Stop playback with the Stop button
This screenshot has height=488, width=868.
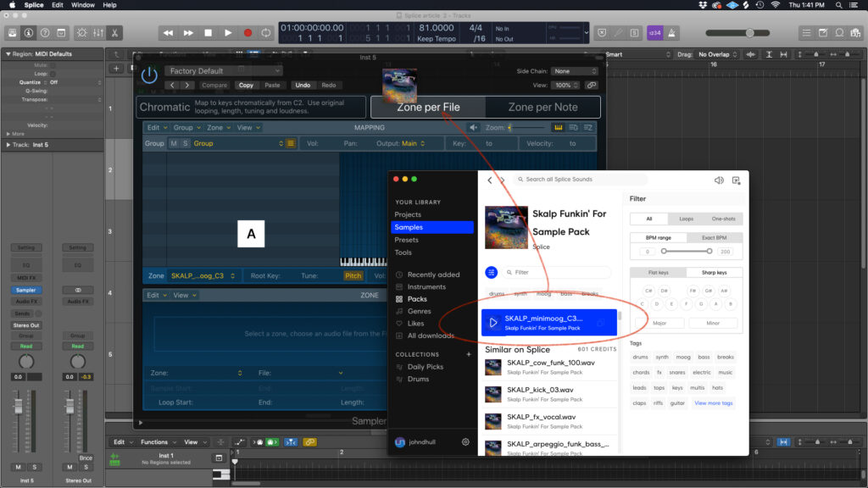coord(209,33)
